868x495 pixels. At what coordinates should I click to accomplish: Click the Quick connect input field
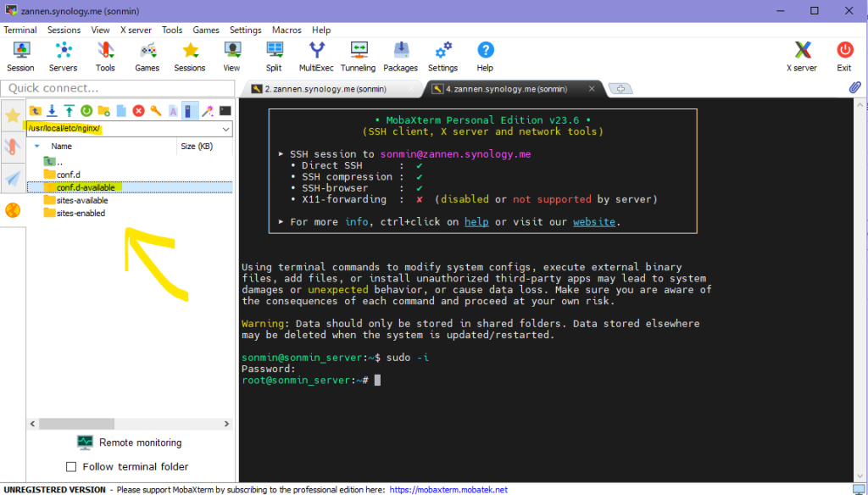coord(117,88)
